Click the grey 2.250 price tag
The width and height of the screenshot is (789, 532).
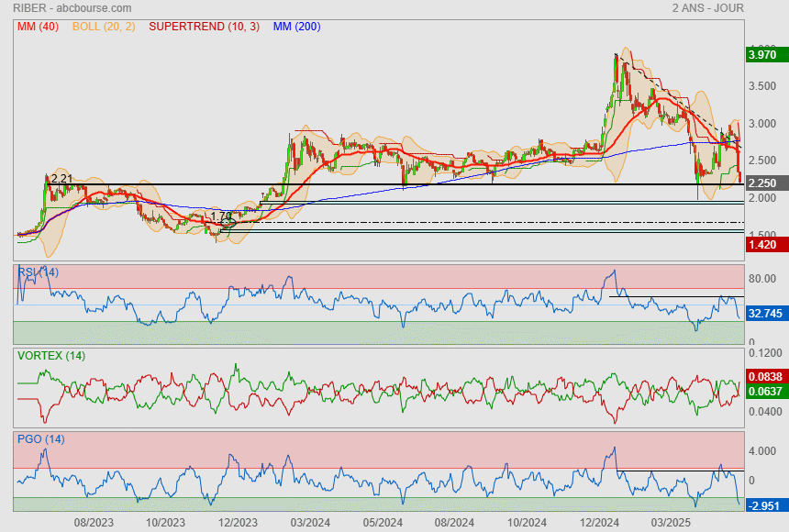point(762,183)
